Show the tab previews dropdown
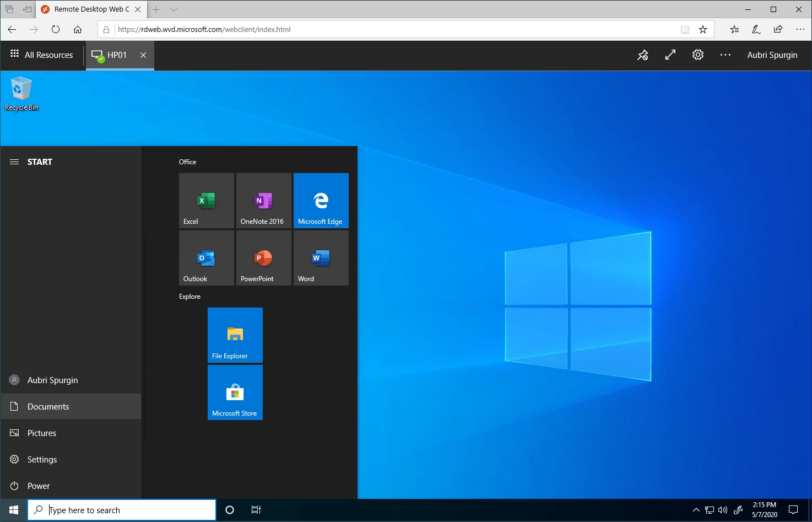The width and height of the screenshot is (812, 522). click(174, 9)
